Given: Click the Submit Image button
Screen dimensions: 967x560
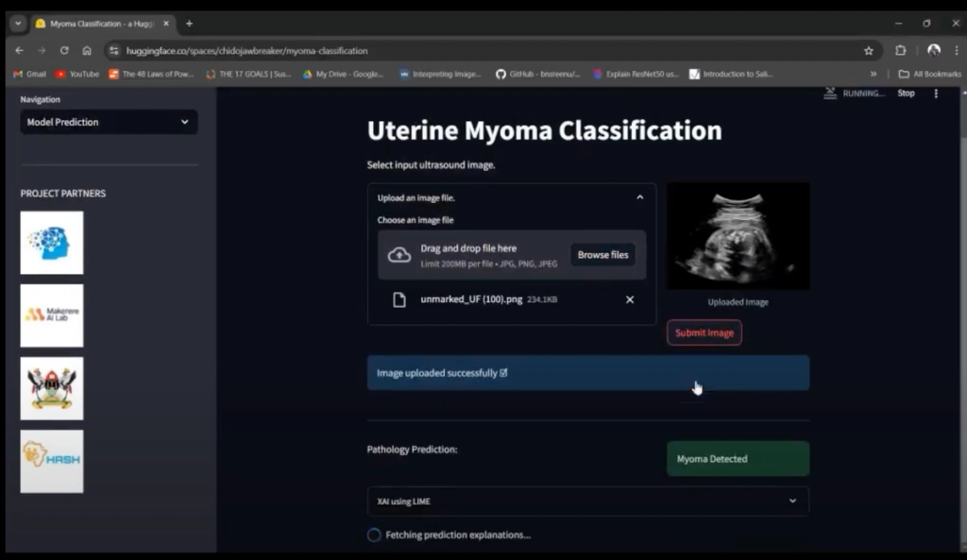Looking at the screenshot, I should tap(704, 332).
